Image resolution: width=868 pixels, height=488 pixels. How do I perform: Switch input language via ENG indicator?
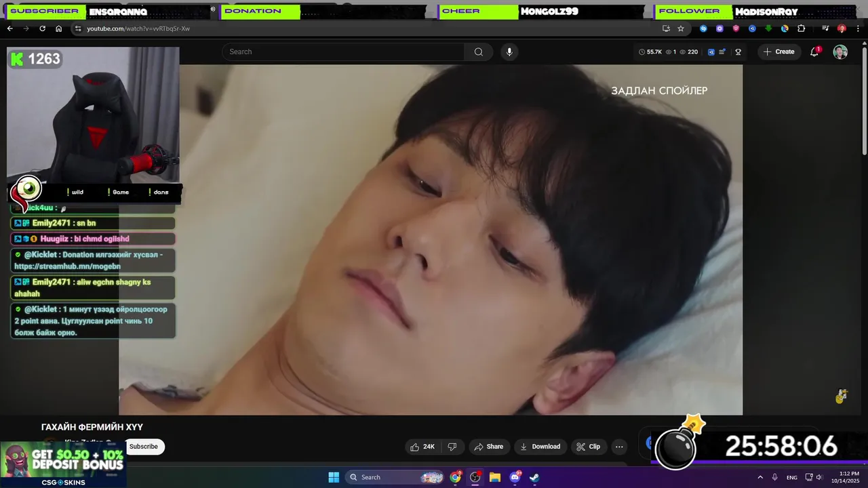792,477
